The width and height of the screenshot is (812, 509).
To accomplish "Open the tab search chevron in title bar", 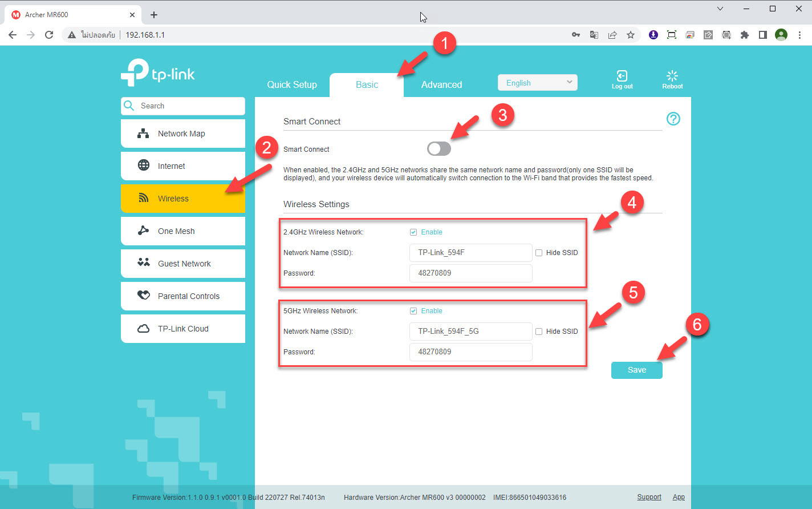I will click(x=720, y=9).
